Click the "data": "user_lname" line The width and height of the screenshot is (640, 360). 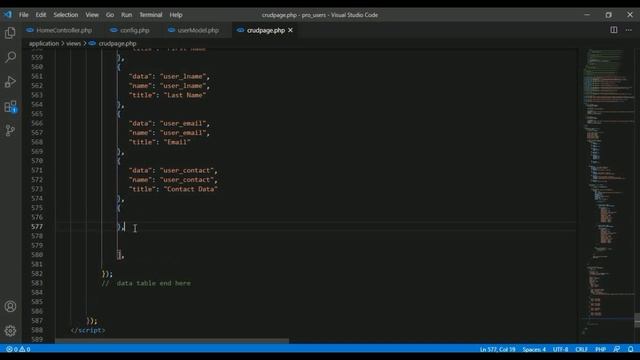169,76
